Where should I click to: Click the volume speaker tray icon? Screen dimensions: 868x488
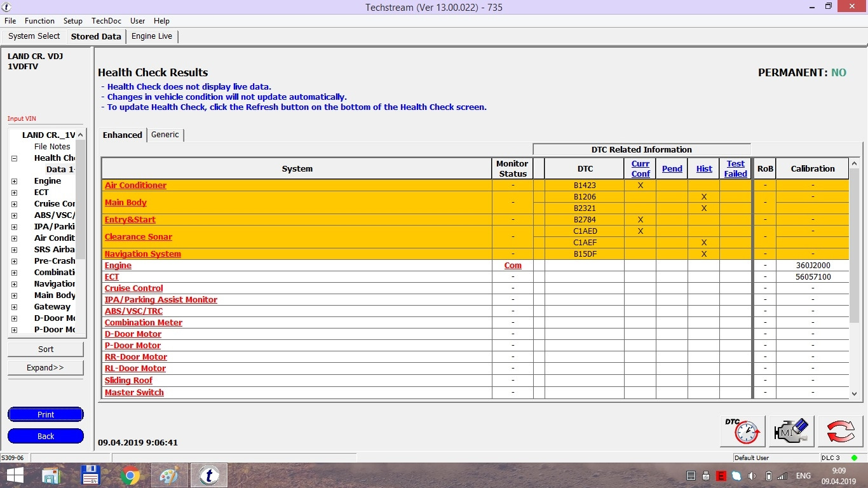pos(752,476)
